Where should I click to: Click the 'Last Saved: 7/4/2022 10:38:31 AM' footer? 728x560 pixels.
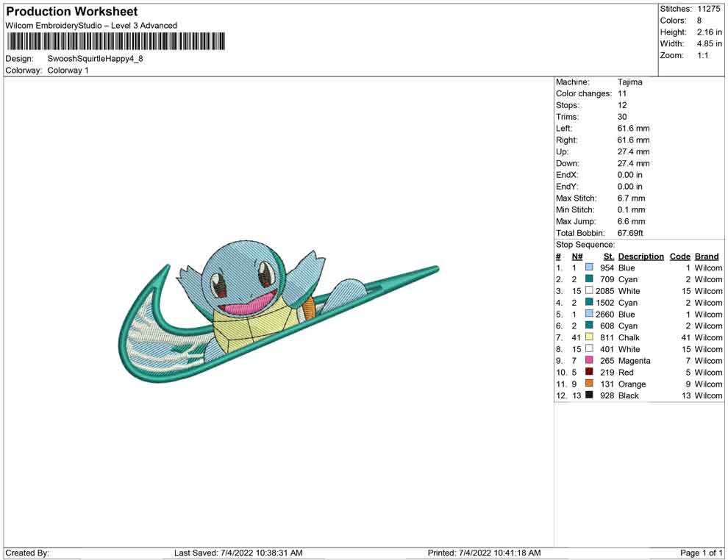[238, 553]
